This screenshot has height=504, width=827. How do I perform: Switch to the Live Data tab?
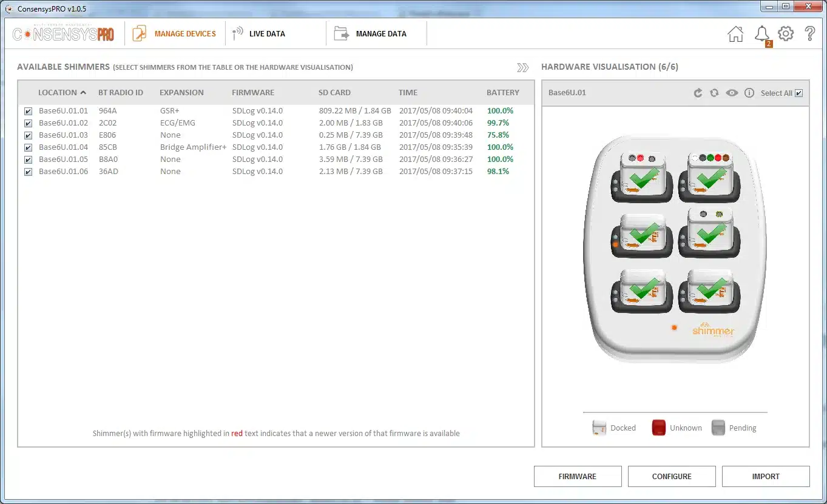pyautogui.click(x=259, y=34)
